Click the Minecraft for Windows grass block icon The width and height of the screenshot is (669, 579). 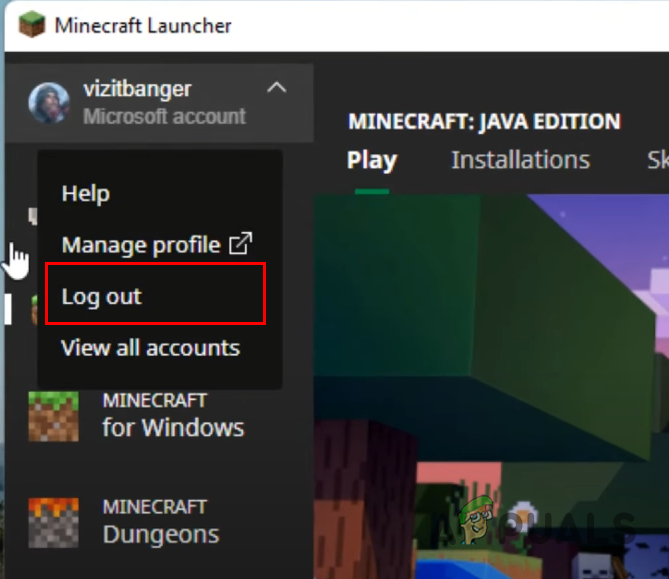coord(53,416)
